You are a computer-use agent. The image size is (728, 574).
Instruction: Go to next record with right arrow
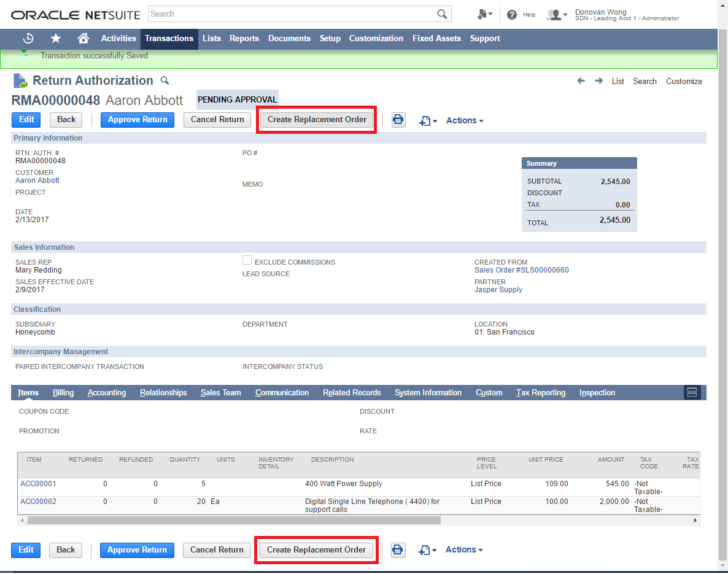click(x=599, y=81)
